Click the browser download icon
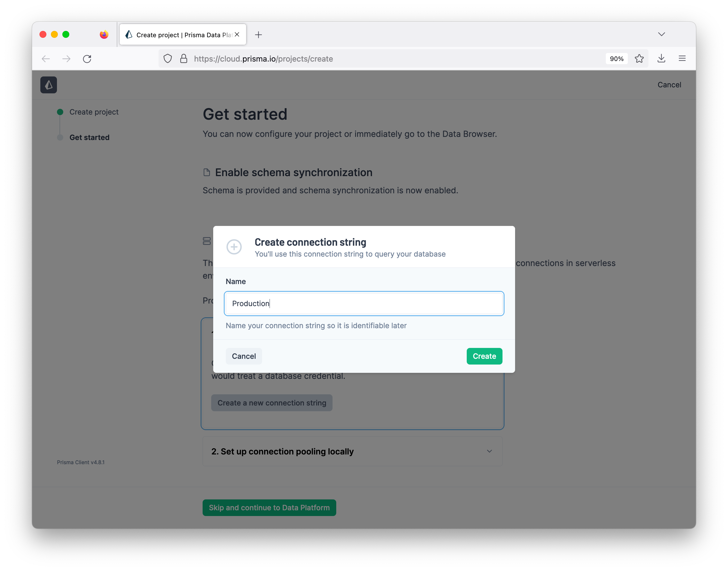Viewport: 728px width, 571px height. [x=662, y=58]
